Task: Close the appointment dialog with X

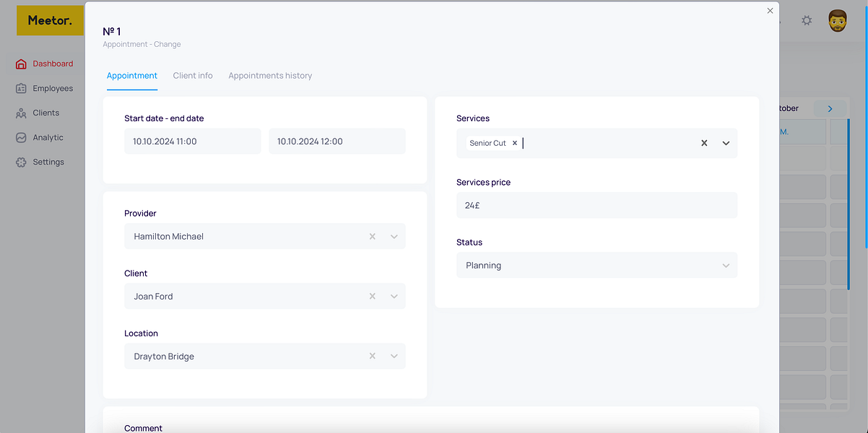Action: (x=770, y=11)
